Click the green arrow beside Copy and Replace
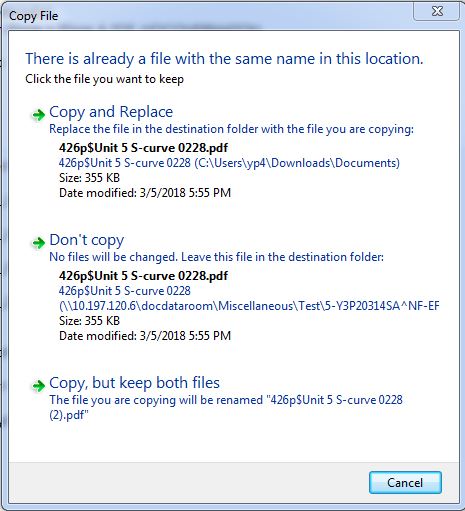Image resolution: width=465 pixels, height=511 pixels. 38,115
